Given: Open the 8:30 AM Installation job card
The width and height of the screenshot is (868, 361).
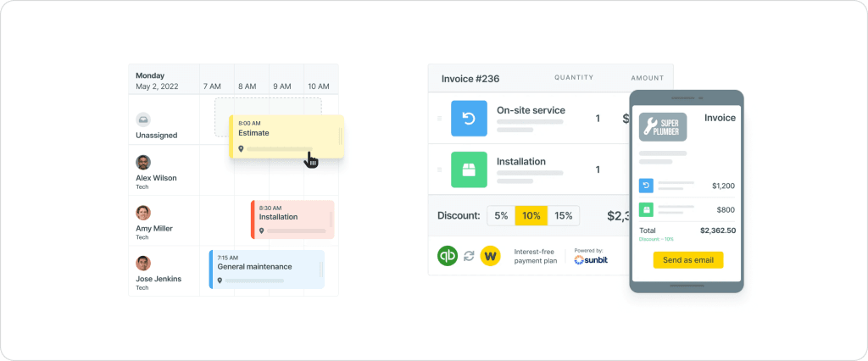Looking at the screenshot, I should click(x=292, y=219).
